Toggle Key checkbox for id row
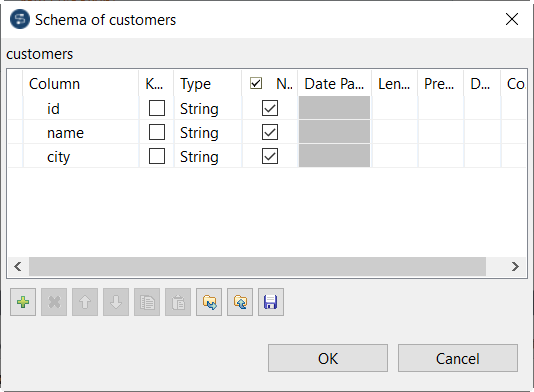 click(157, 108)
